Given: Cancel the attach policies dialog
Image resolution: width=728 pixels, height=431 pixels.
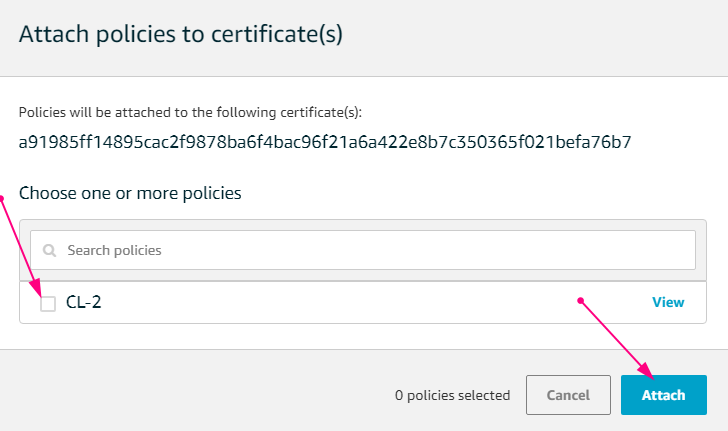Looking at the screenshot, I should point(568,395).
